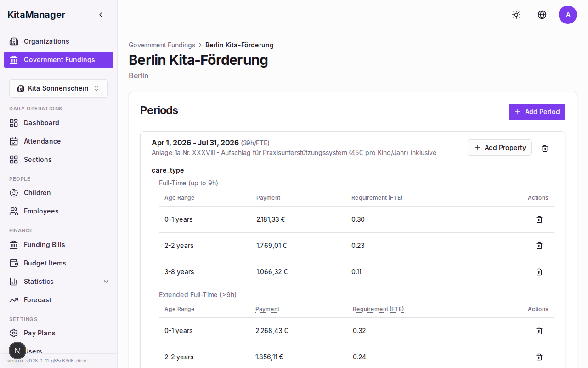The image size is (588, 368).
Task: Open the Organizations section icon
Action: point(14,41)
